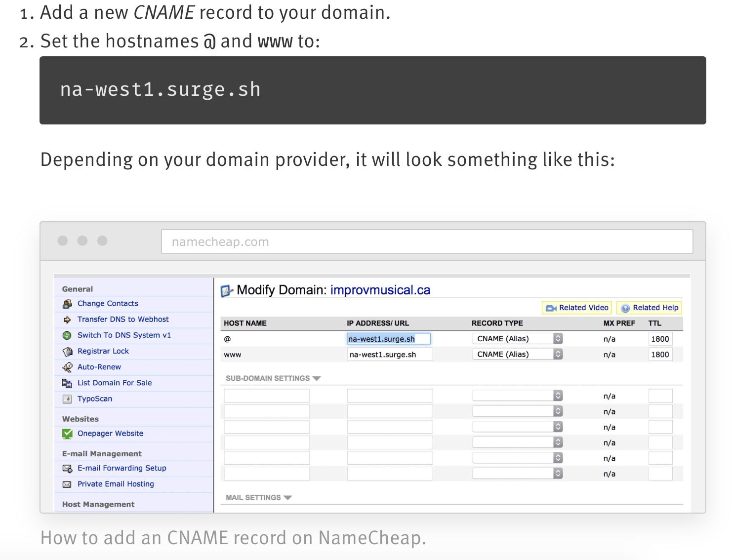Click the Related Help button
732x560 pixels.
pos(649,308)
